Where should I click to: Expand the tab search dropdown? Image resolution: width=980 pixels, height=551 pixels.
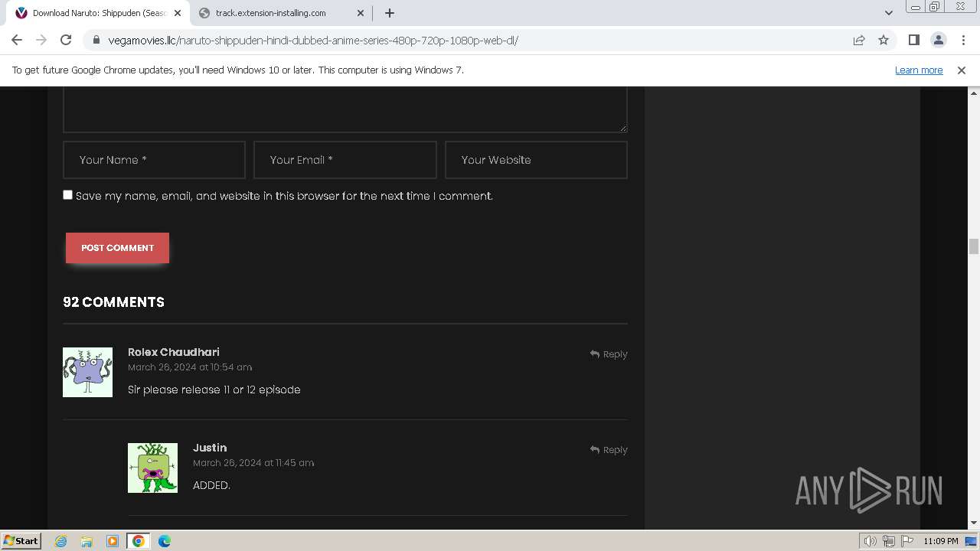[888, 13]
